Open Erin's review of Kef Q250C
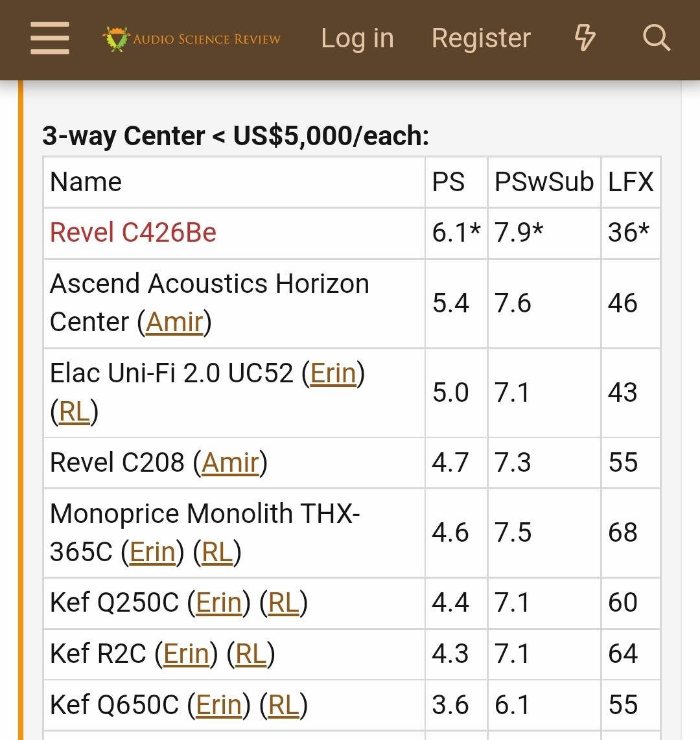 pyautogui.click(x=218, y=603)
